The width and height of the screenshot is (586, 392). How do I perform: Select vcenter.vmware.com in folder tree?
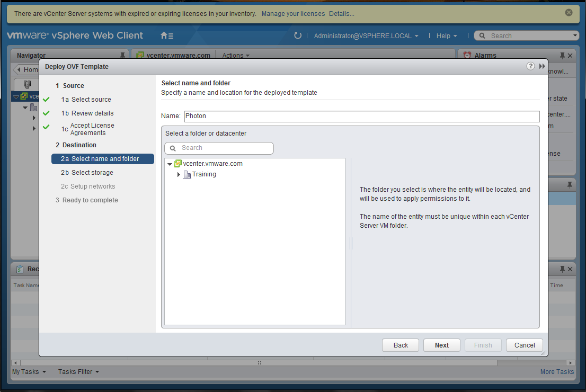pos(212,164)
